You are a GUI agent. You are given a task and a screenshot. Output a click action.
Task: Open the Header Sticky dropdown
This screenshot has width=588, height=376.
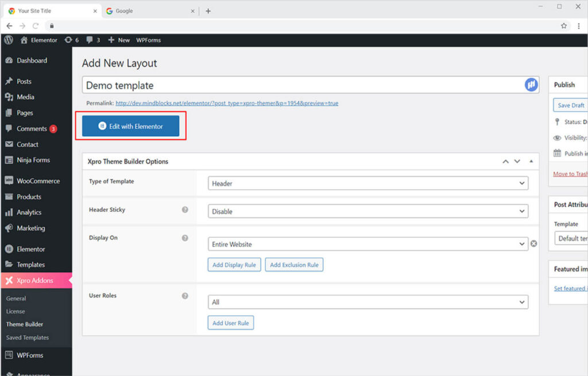[x=367, y=211]
